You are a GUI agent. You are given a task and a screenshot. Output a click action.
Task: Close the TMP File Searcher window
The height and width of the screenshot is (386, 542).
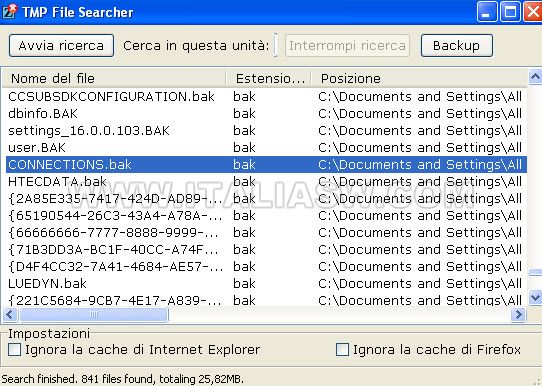click(533, 12)
